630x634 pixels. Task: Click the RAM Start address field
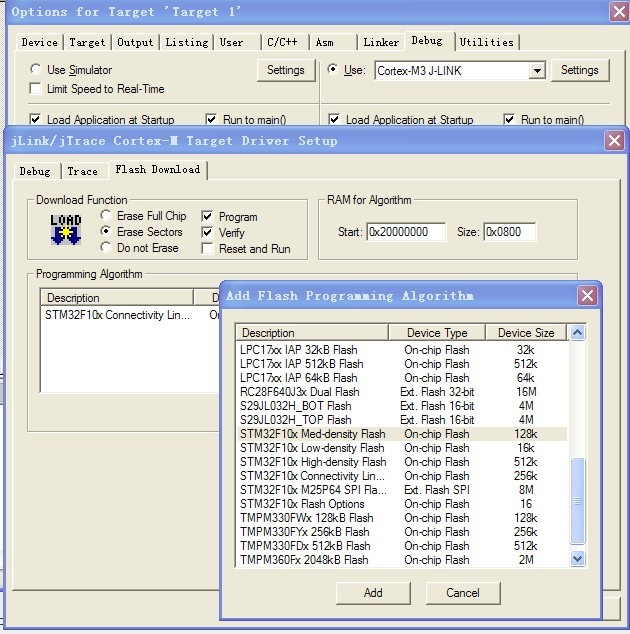pyautogui.click(x=406, y=232)
